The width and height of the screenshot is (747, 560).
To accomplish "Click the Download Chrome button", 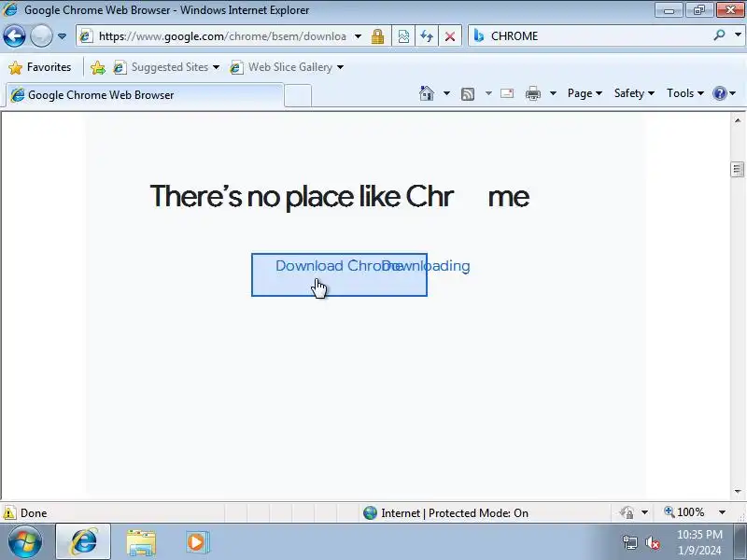I will [339, 274].
